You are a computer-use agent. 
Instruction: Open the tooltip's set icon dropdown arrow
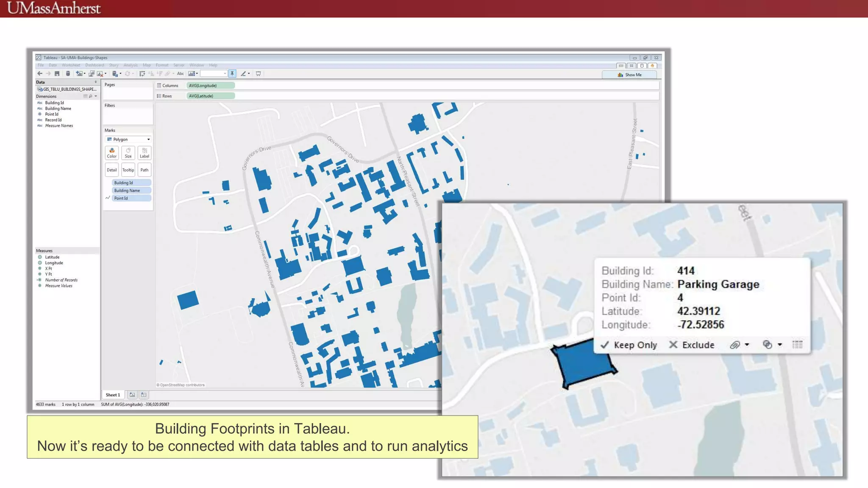[780, 345]
